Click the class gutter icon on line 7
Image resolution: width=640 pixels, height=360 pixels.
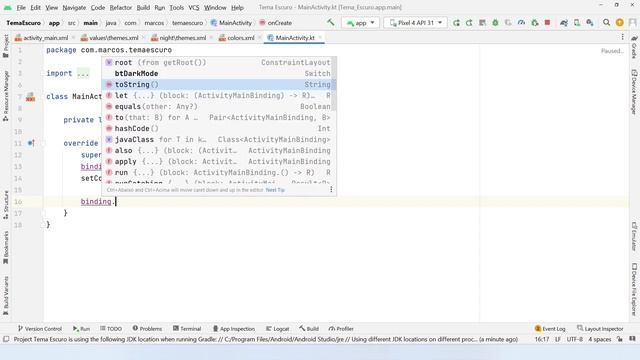[30, 97]
